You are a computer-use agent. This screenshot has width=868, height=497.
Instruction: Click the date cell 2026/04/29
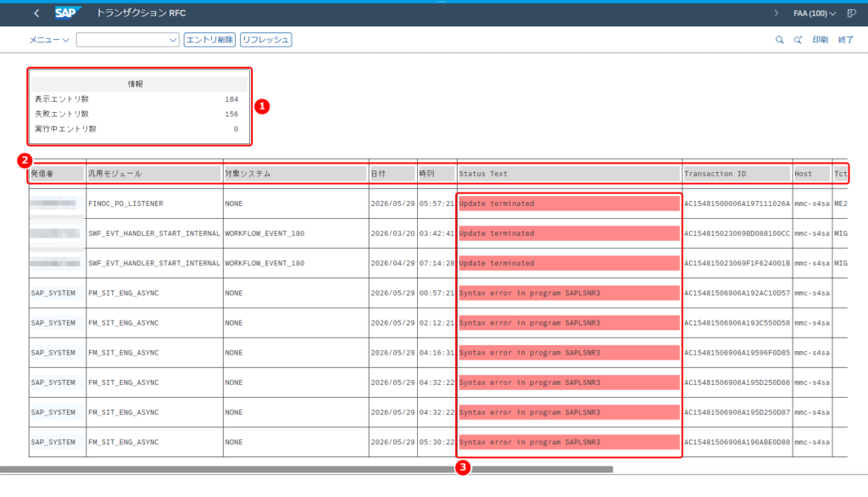pos(392,264)
